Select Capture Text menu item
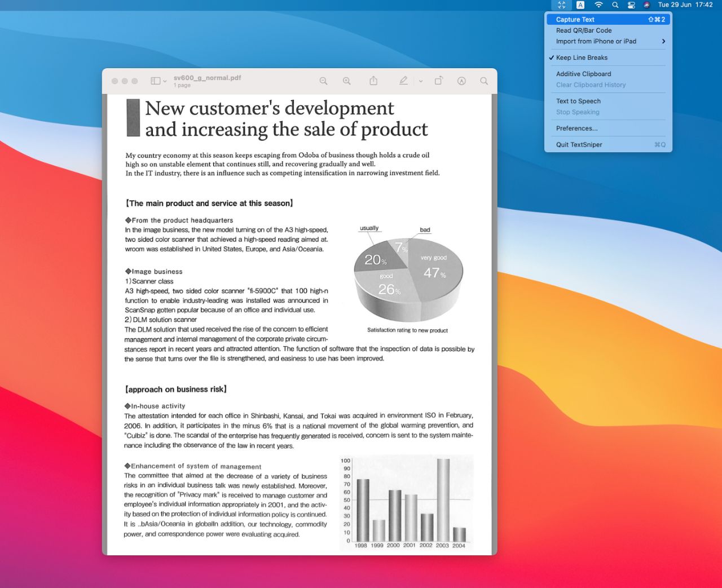This screenshot has width=722, height=588. pos(608,19)
